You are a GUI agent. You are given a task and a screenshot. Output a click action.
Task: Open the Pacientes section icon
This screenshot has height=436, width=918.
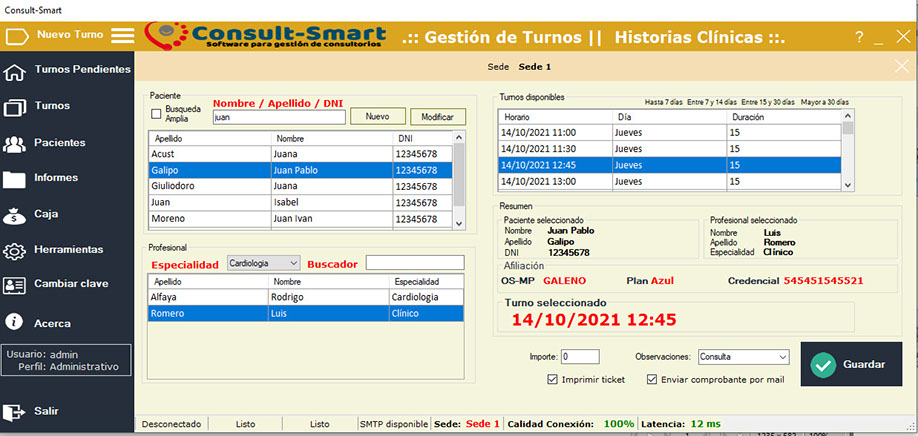coord(15,144)
